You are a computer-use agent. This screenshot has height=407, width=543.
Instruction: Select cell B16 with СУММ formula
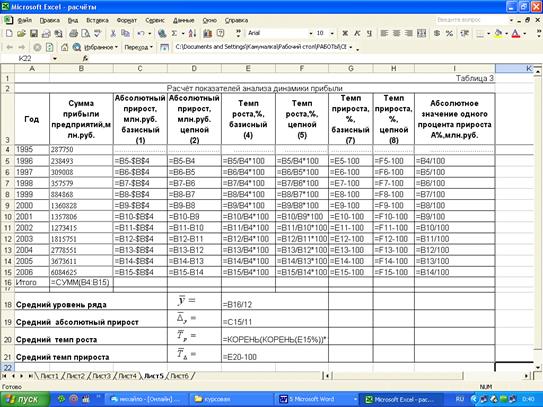[x=81, y=282]
